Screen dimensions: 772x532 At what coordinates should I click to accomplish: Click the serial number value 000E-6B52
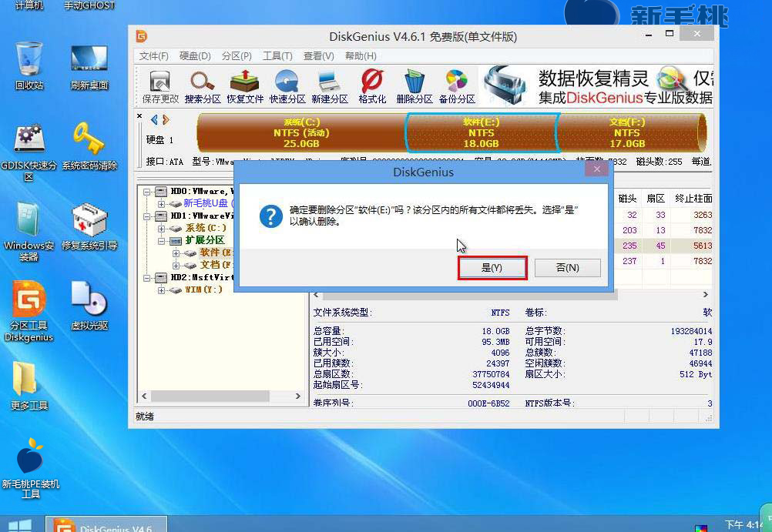point(488,403)
